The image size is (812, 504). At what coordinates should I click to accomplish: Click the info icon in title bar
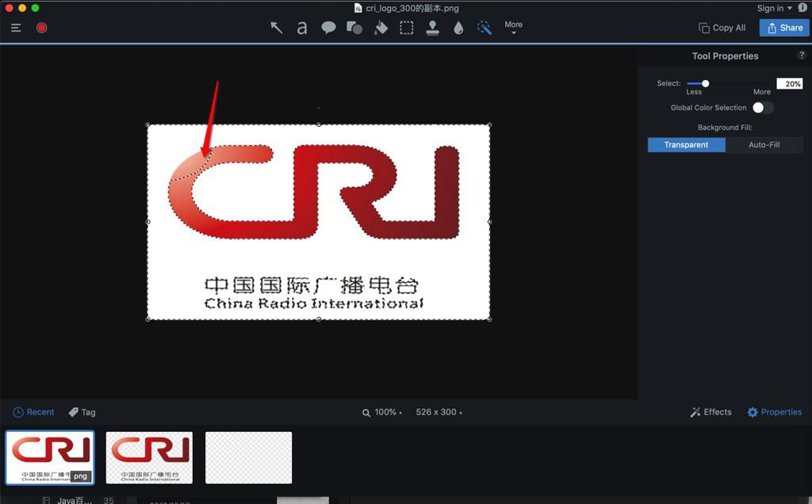point(802,8)
